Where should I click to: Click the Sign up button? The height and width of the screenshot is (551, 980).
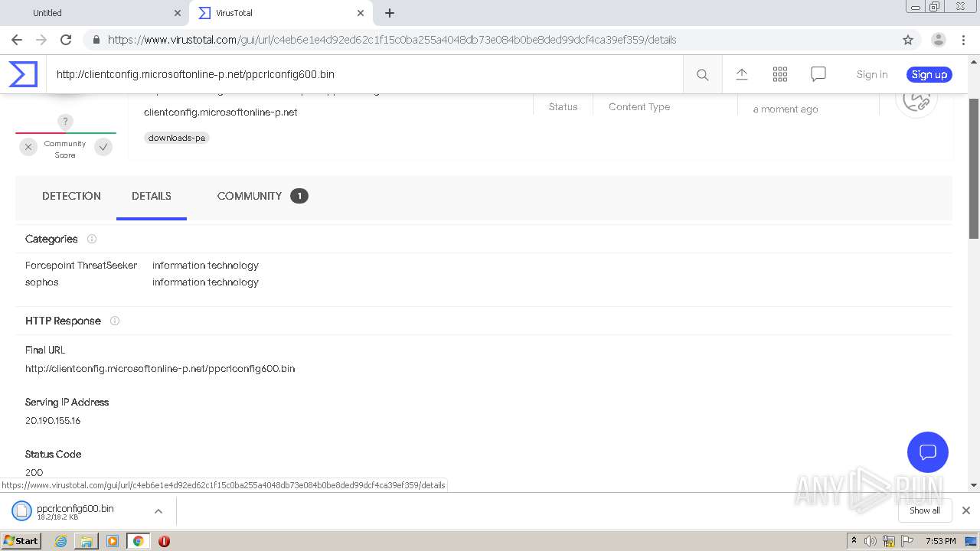click(x=929, y=74)
